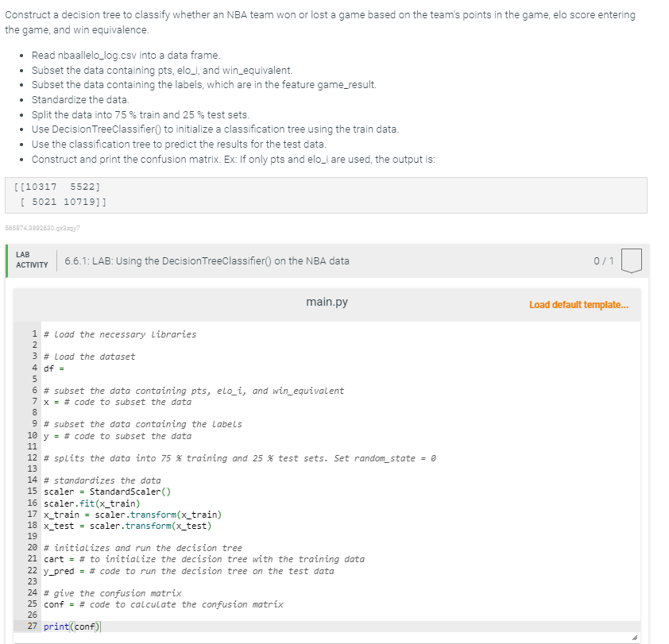Click the main.py file title
This screenshot has width=669, height=644.
point(327,302)
